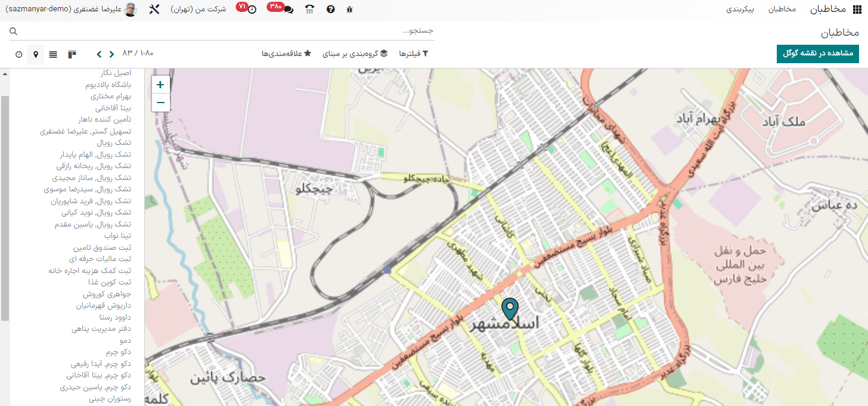The width and height of the screenshot is (868, 406).
Task: Open the debug bug icon
Action: point(350,10)
